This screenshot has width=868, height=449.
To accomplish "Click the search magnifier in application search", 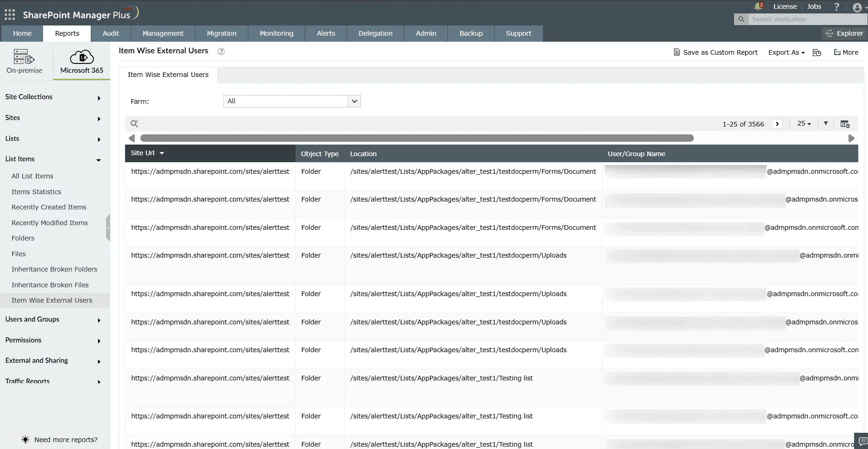I will tap(741, 19).
